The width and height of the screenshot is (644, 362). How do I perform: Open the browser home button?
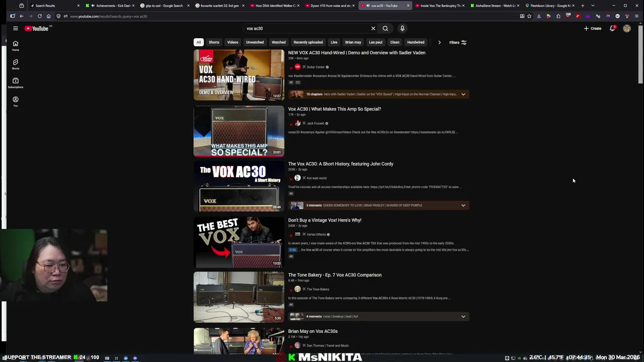pyautogui.click(x=49, y=16)
